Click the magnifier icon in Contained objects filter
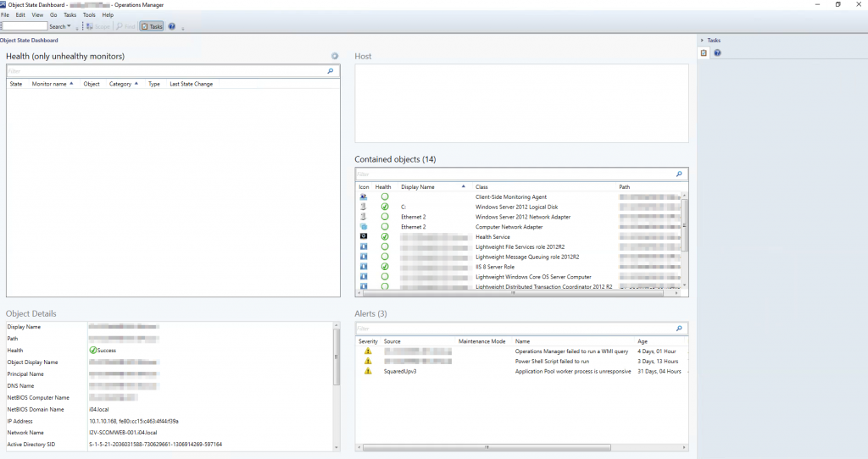Viewport: 868px width, 459px height. [x=679, y=174]
